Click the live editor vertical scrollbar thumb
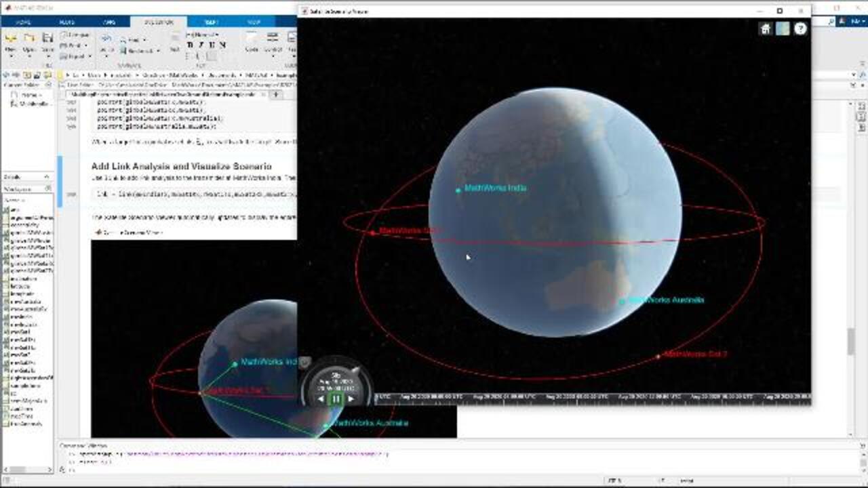This screenshot has width=868, height=488. coord(850,342)
